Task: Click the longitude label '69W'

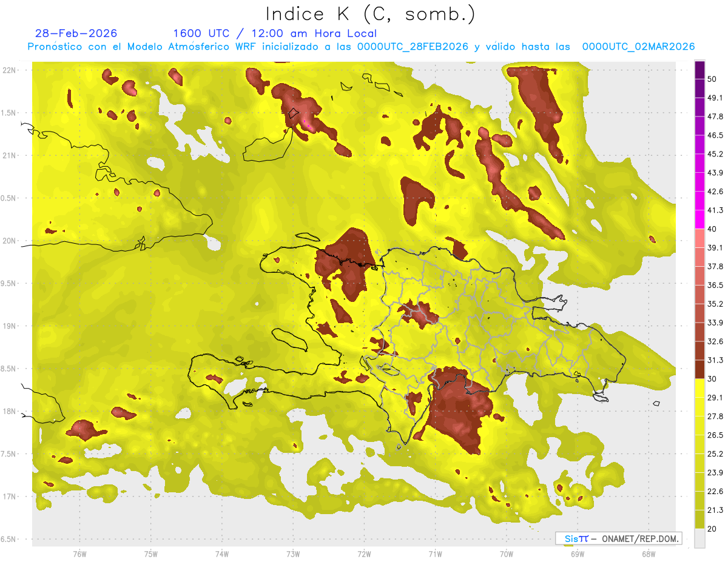Action: coord(577,554)
